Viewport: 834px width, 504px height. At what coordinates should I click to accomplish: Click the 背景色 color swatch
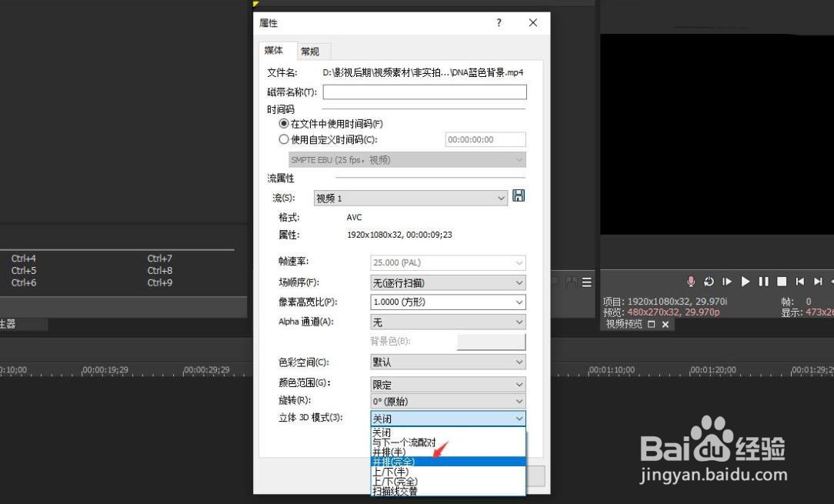(491, 342)
